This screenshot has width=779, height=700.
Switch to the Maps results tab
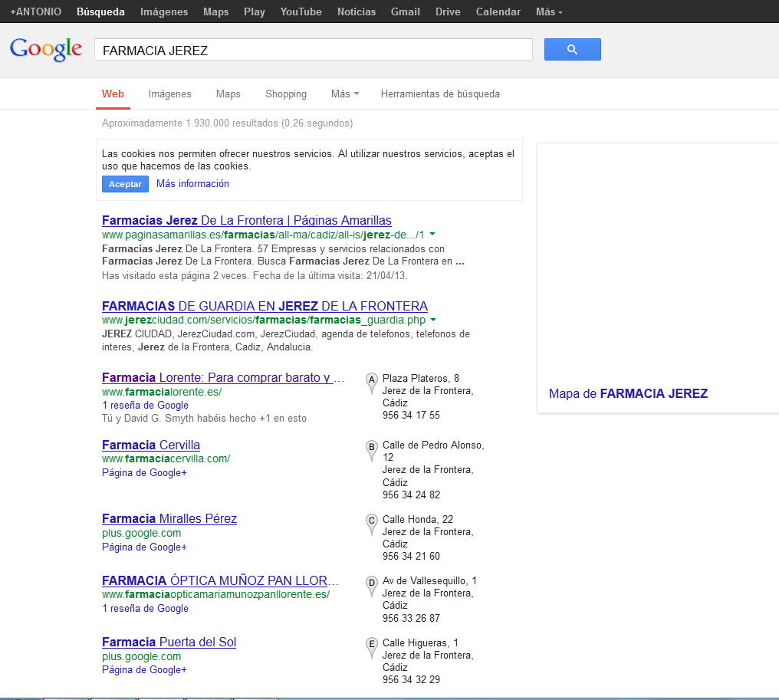[228, 94]
